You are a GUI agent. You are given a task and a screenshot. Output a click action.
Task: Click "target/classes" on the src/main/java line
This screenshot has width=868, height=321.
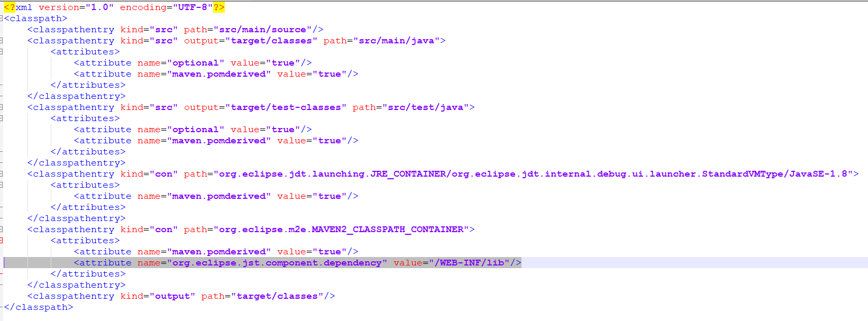[x=271, y=41]
